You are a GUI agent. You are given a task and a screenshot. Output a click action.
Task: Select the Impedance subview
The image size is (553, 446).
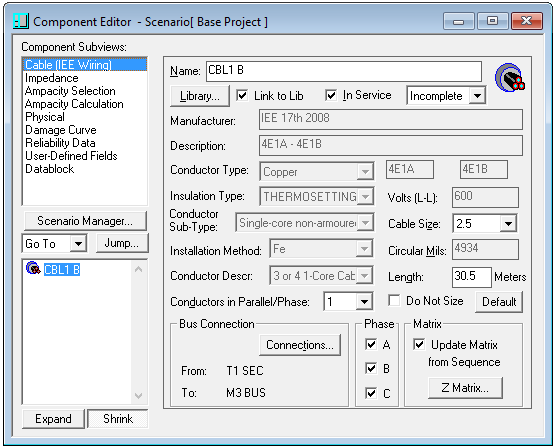click(52, 78)
